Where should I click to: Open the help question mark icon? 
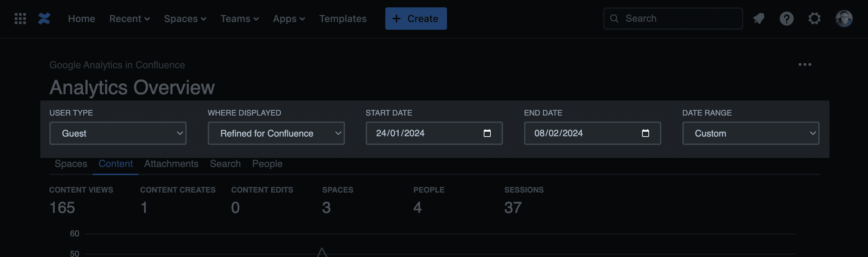point(786,19)
